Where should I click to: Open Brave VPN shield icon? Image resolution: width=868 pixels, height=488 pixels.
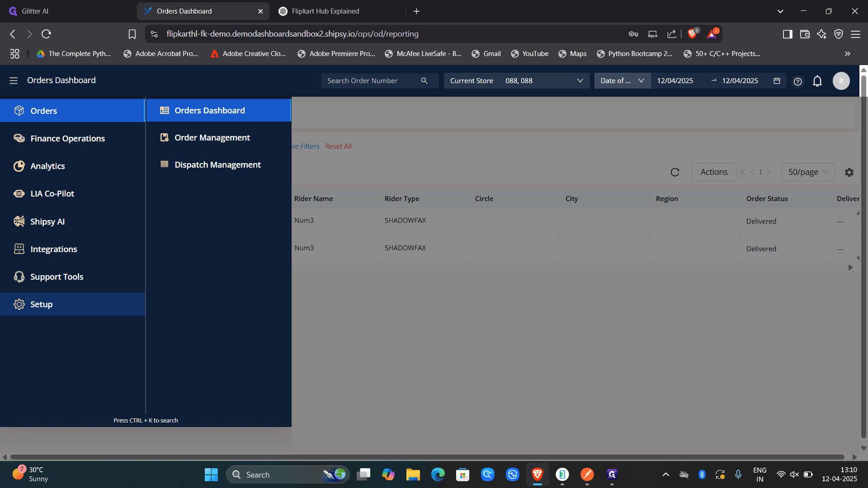tap(839, 34)
